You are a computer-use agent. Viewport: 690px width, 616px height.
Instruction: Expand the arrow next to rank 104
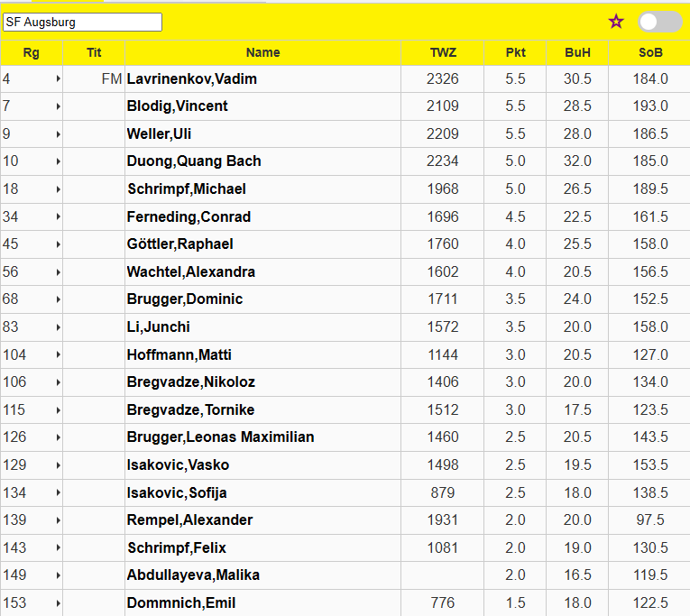(58, 355)
